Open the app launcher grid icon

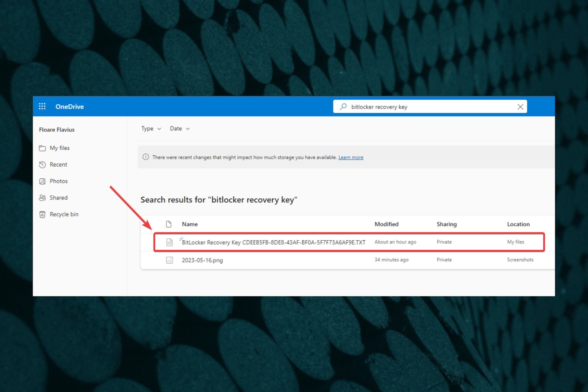coord(42,106)
